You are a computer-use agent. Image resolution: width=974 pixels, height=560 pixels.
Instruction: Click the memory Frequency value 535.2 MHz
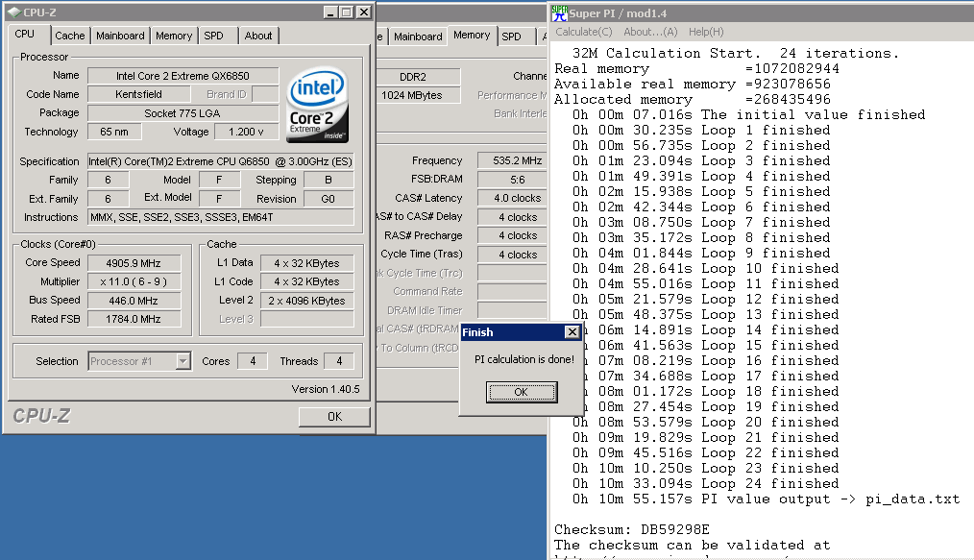click(x=513, y=160)
